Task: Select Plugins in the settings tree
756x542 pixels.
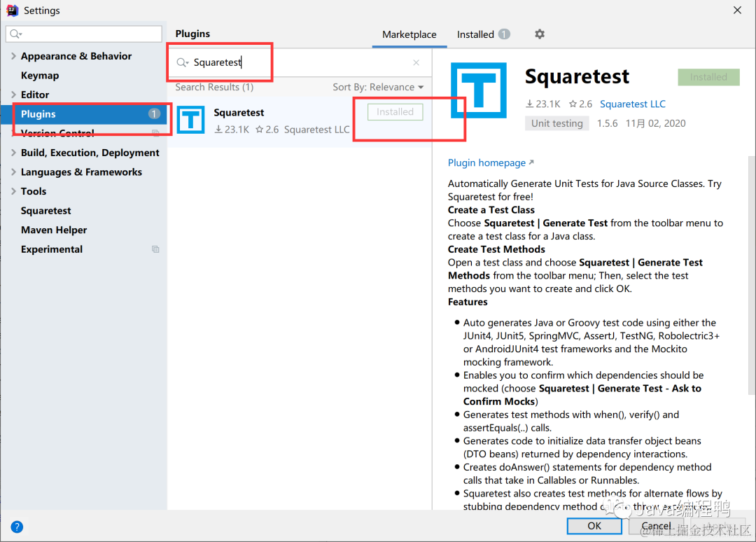Action: point(84,114)
